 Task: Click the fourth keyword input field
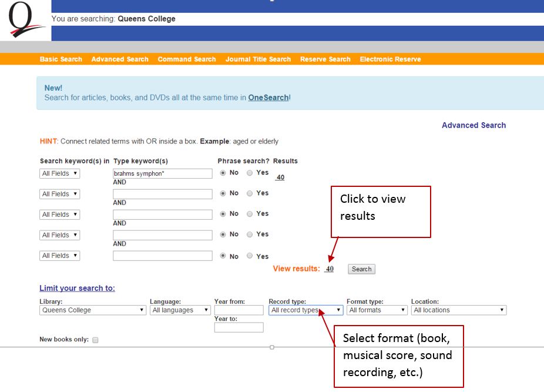pyautogui.click(x=163, y=235)
